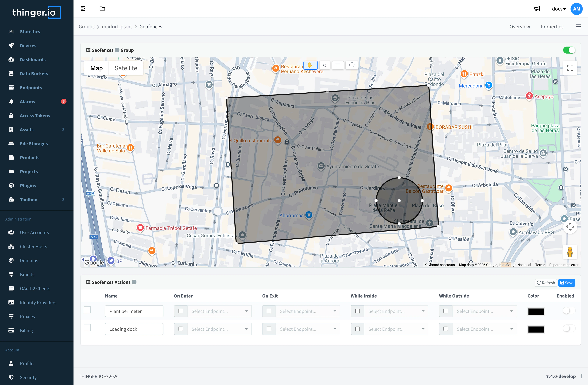Enable the Loading dock geofence switch
Viewport: 588px width, 385px height.
(569, 328)
